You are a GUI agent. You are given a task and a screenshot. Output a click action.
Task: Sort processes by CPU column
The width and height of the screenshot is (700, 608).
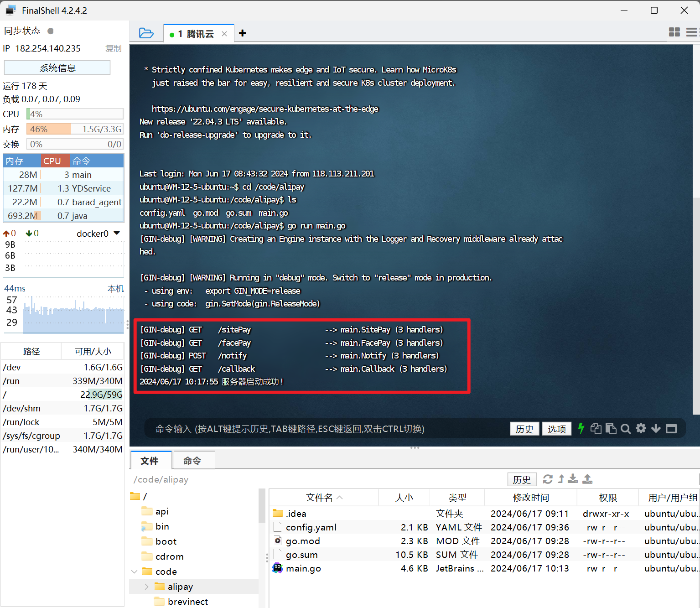56,161
